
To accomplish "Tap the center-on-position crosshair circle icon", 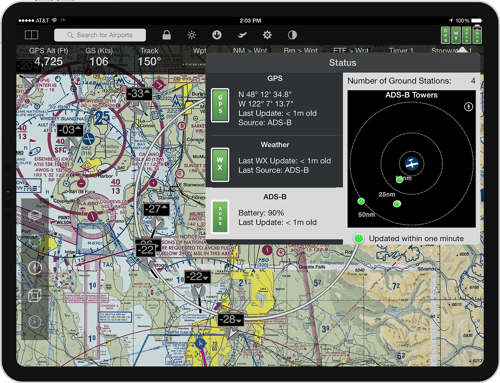I will pyautogui.click(x=35, y=241).
